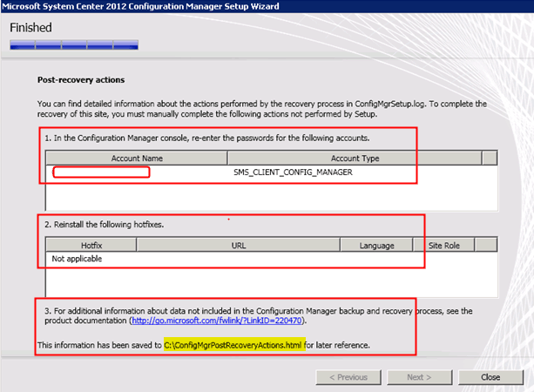Click the URL column header
This screenshot has width=534, height=392.
point(239,245)
